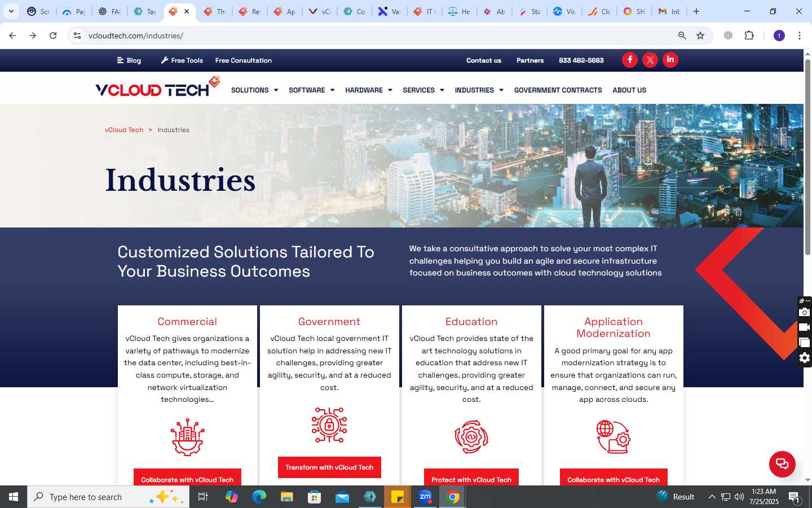Open the Blog link in top bar
Screen dimensions: 812x508
click(x=129, y=60)
